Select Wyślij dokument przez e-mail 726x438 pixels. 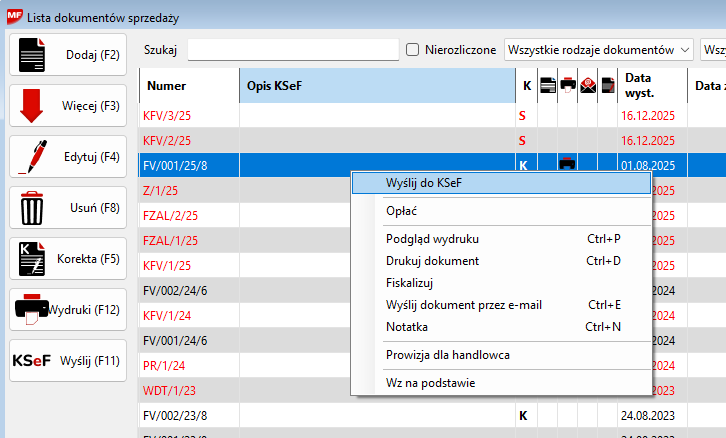click(x=463, y=305)
